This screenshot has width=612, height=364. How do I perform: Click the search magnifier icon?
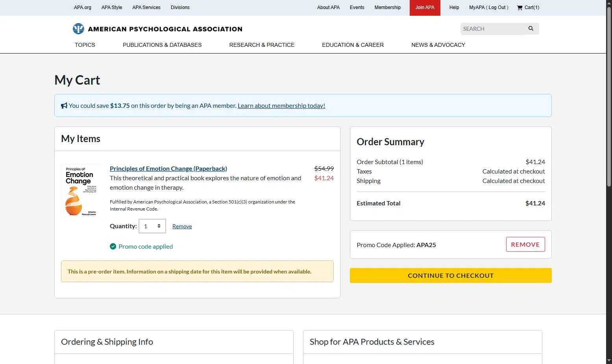pyautogui.click(x=531, y=28)
